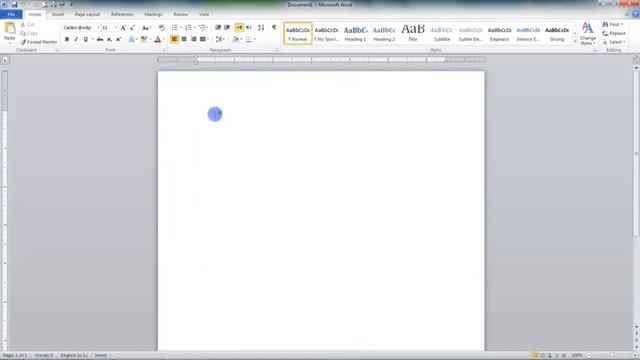
Task: Pick the red font color button
Action: [x=158, y=40]
